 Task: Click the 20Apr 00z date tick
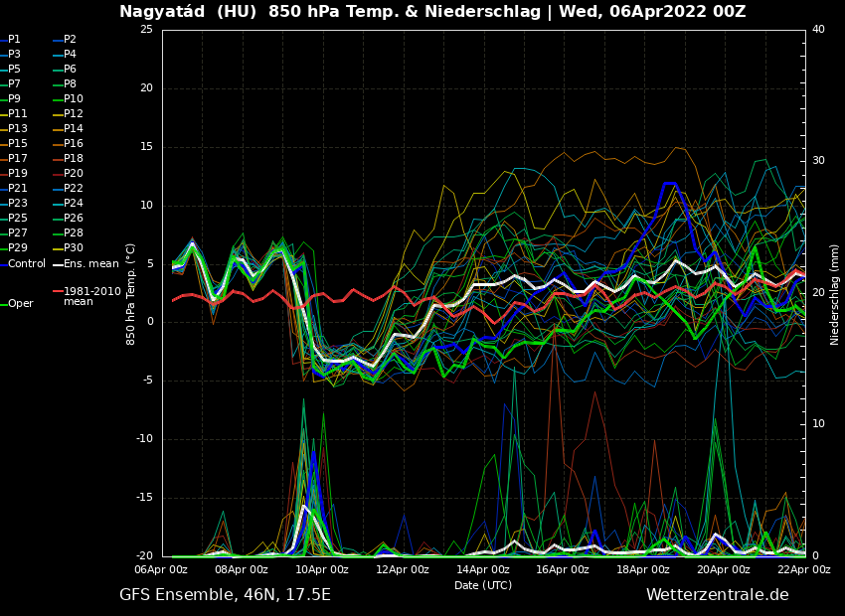(724, 570)
